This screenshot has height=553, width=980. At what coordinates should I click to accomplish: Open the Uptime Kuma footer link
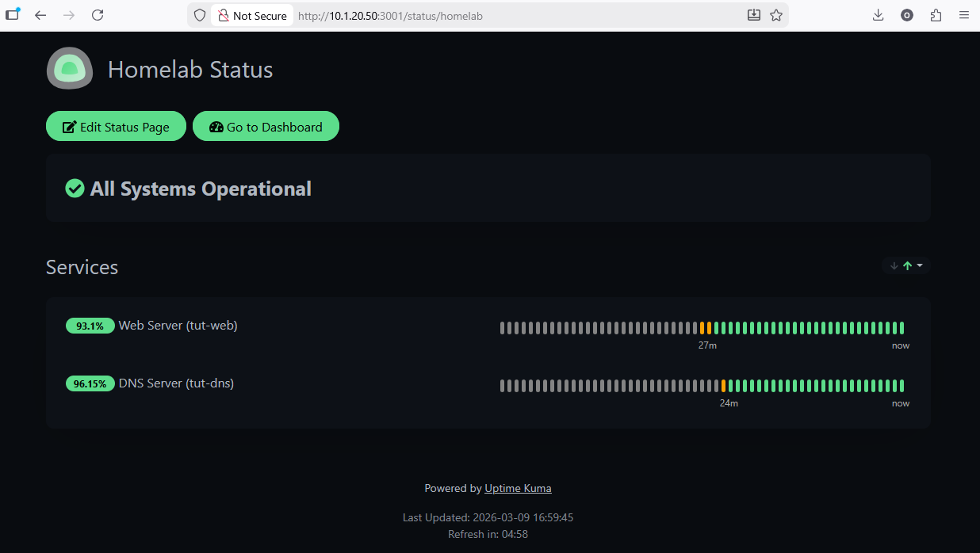click(518, 488)
